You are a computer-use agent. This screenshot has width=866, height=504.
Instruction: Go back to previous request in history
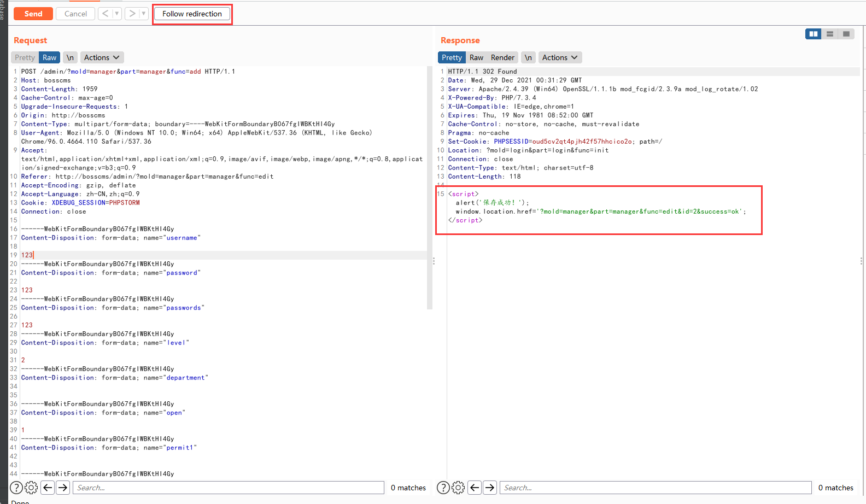click(x=106, y=14)
